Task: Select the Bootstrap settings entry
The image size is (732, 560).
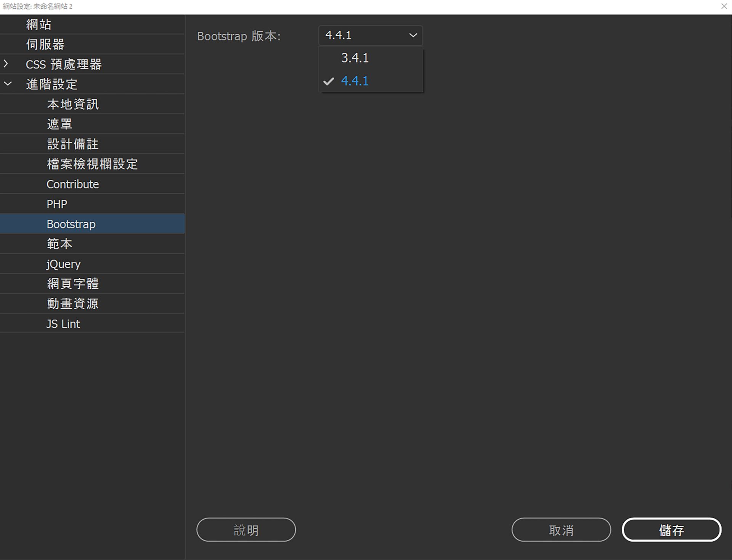Action: pos(71,224)
